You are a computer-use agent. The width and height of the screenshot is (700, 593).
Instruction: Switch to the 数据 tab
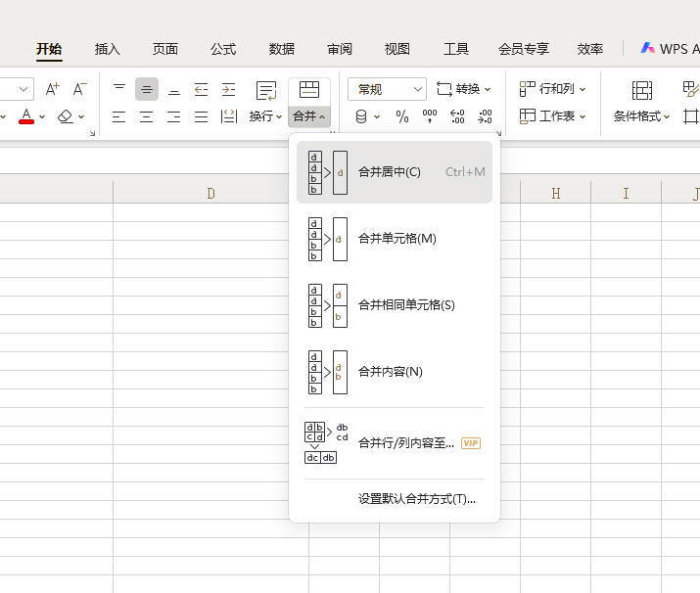tap(282, 49)
